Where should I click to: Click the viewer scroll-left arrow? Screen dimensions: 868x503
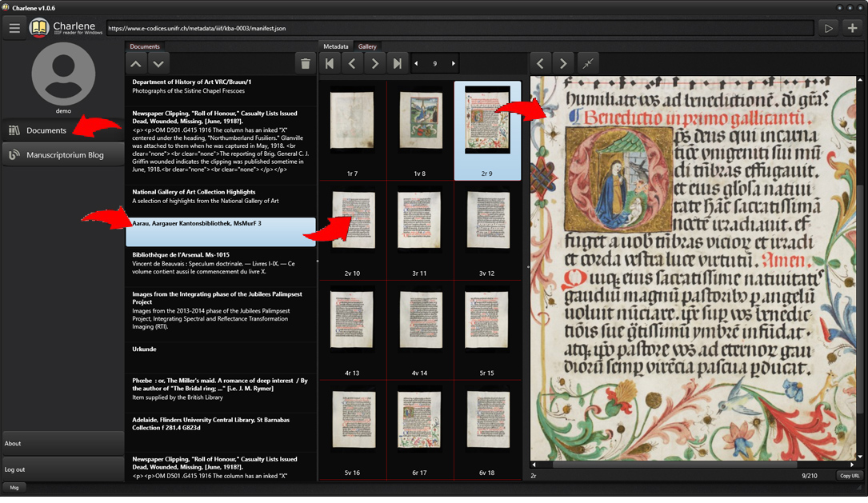[x=534, y=465]
